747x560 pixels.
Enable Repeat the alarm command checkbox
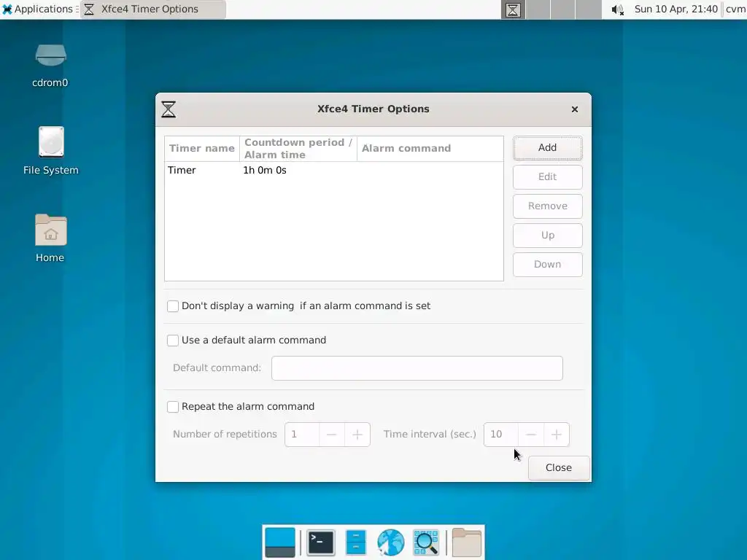tap(173, 407)
